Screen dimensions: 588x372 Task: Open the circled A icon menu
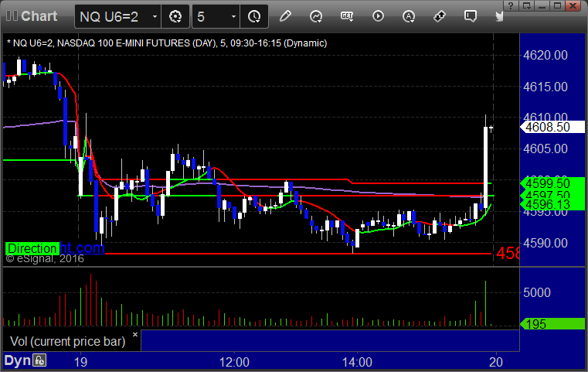tap(409, 16)
